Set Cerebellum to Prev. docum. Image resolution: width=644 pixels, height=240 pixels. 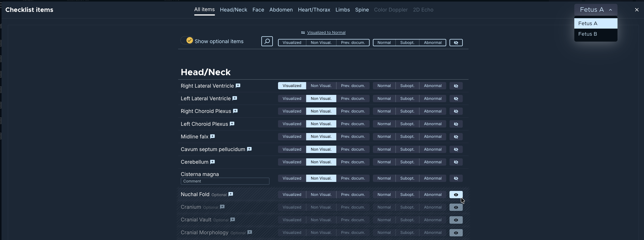pyautogui.click(x=353, y=162)
